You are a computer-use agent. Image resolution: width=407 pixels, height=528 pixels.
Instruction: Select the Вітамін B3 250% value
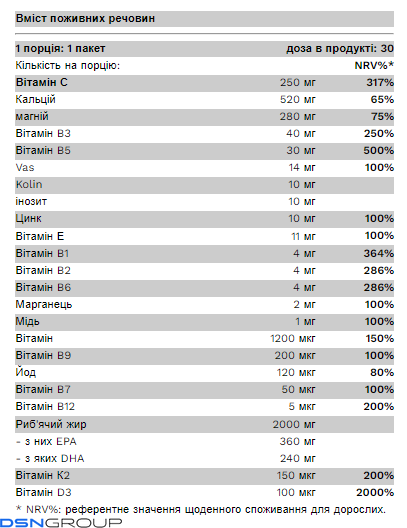379,134
